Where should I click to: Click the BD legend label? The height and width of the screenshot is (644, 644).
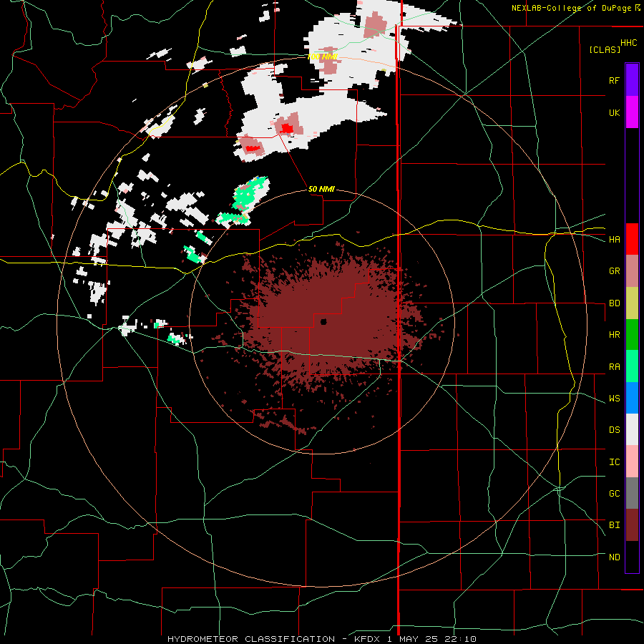coord(614,303)
